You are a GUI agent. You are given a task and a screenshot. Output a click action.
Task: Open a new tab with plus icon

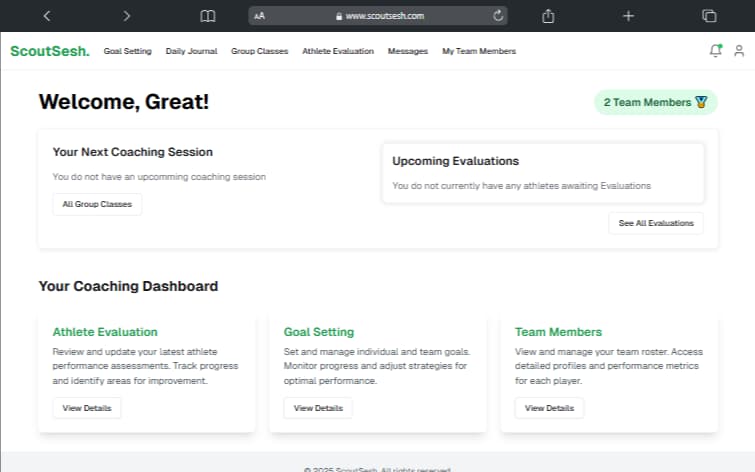click(628, 16)
